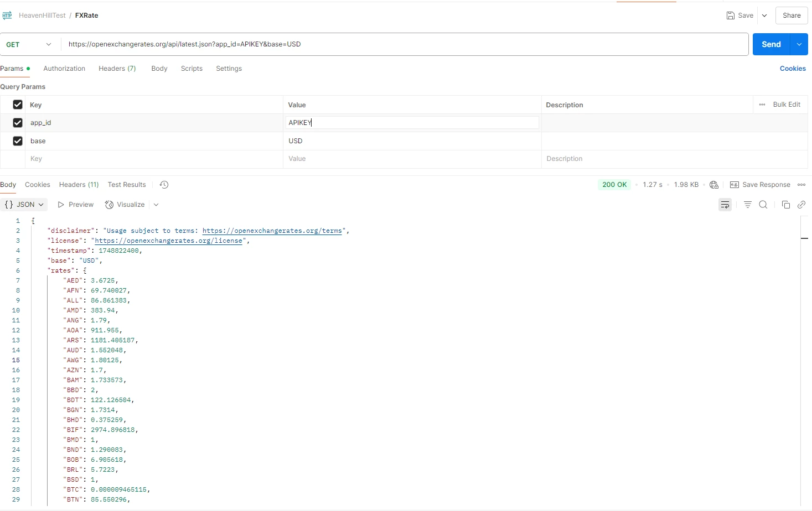The height and width of the screenshot is (511, 812).
Task: Select the request Body tab
Action: (x=159, y=69)
